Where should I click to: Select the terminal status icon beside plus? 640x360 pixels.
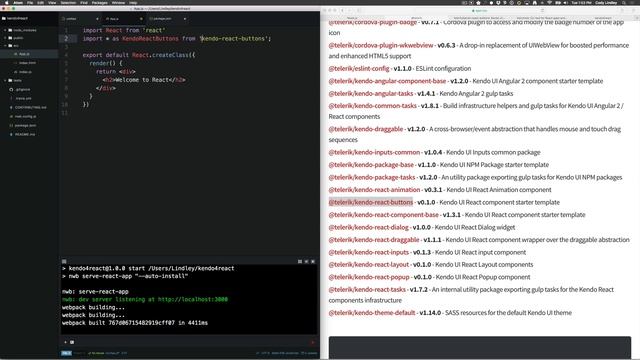point(72,342)
